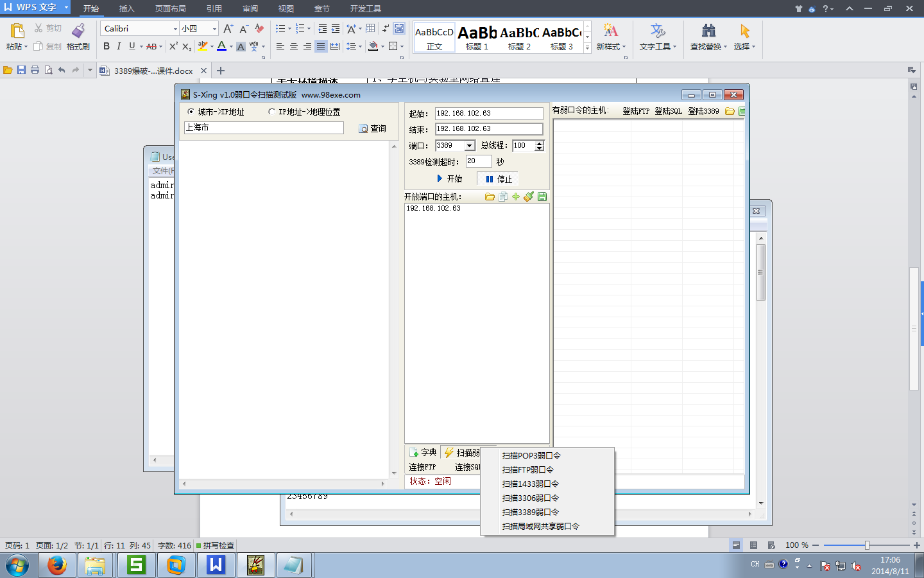This screenshot has width=924, height=578.
Task: Click the subscript X₂ icon
Action: coord(187,46)
